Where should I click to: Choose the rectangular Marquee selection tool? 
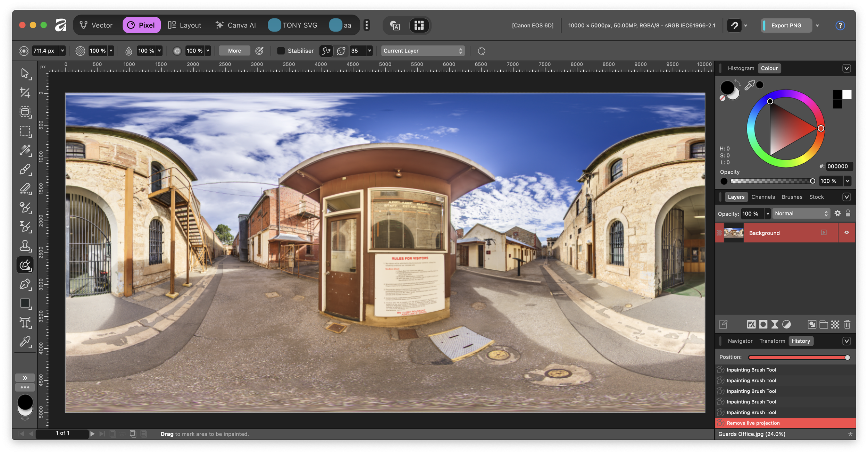click(x=25, y=131)
